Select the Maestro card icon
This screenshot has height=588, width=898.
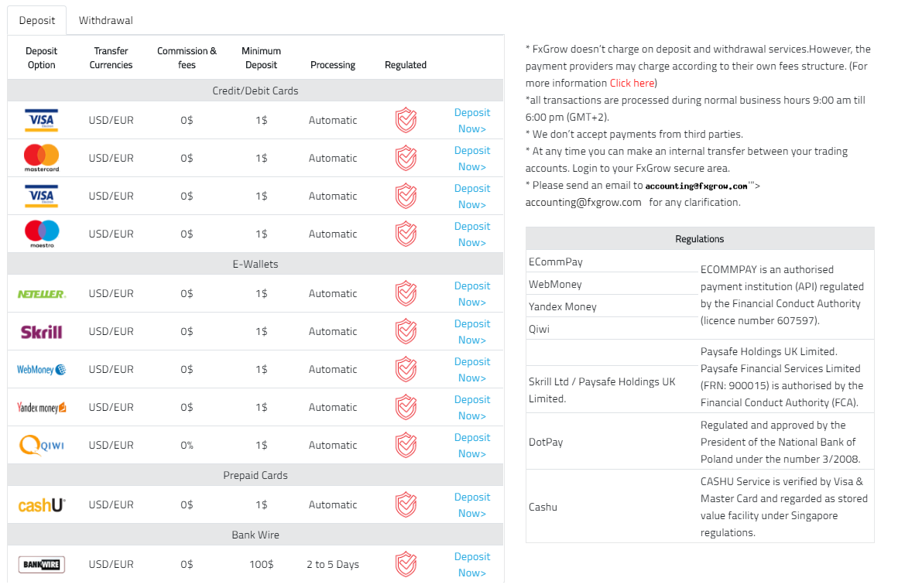41,233
